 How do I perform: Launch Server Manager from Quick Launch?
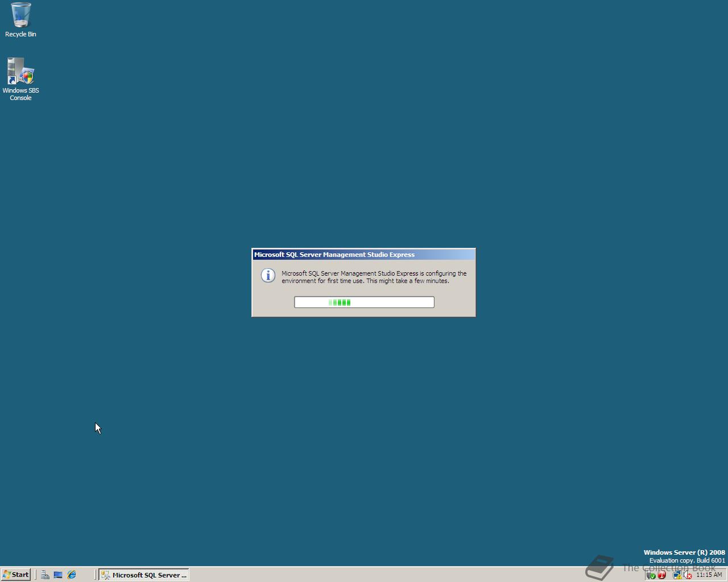[45, 575]
